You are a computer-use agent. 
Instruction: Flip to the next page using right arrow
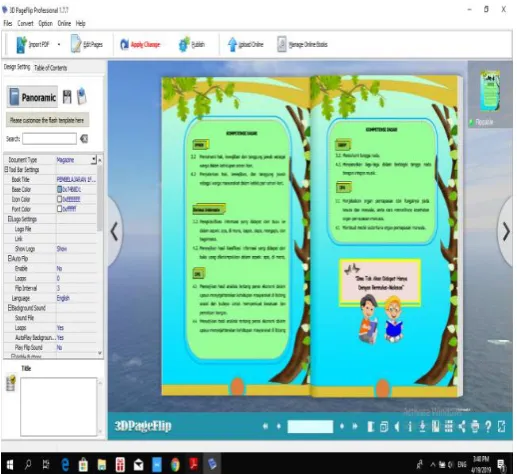(506, 231)
